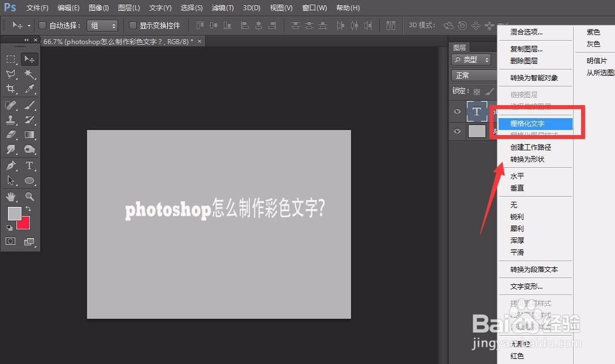This screenshot has height=364, width=615.
Task: Select the Eraser tool
Action: click(x=11, y=135)
